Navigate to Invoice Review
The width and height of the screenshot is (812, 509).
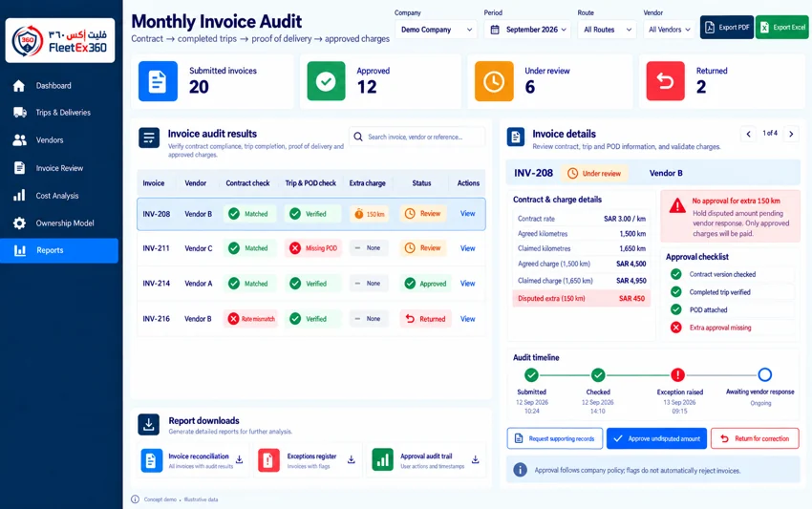[x=59, y=168]
